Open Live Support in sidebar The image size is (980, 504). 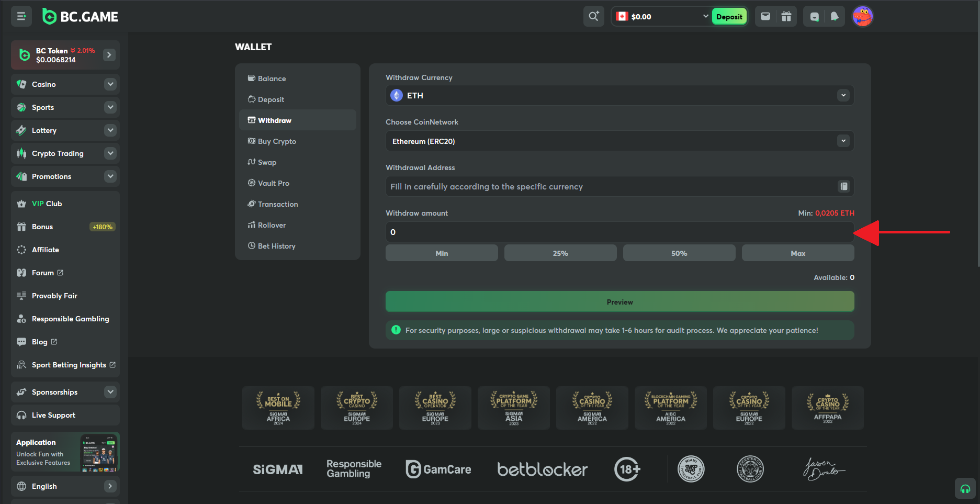pyautogui.click(x=65, y=415)
